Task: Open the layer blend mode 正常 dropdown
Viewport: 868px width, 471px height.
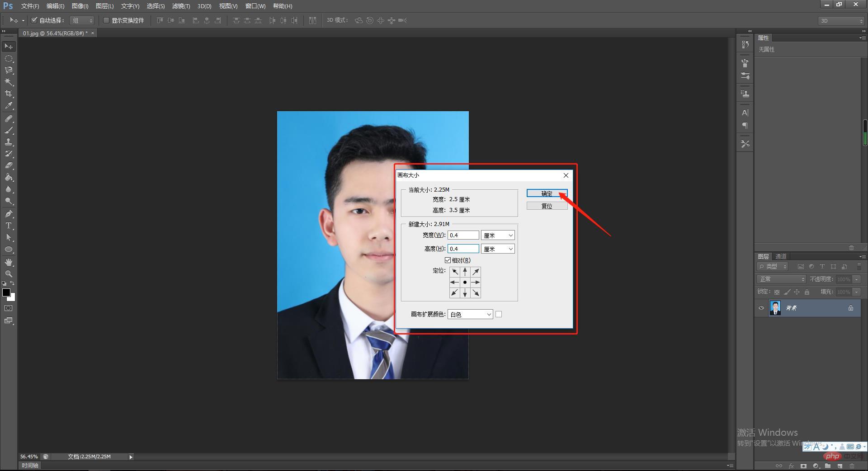Action: (781, 279)
